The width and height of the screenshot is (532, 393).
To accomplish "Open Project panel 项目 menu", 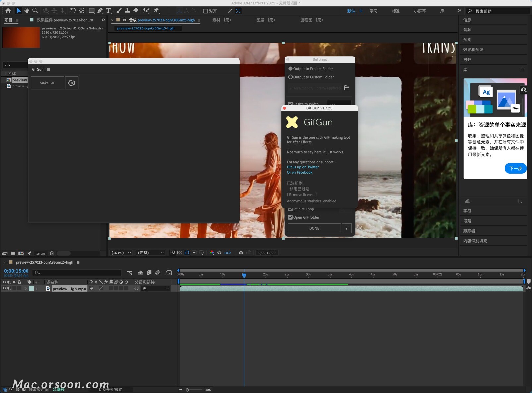I will (17, 20).
